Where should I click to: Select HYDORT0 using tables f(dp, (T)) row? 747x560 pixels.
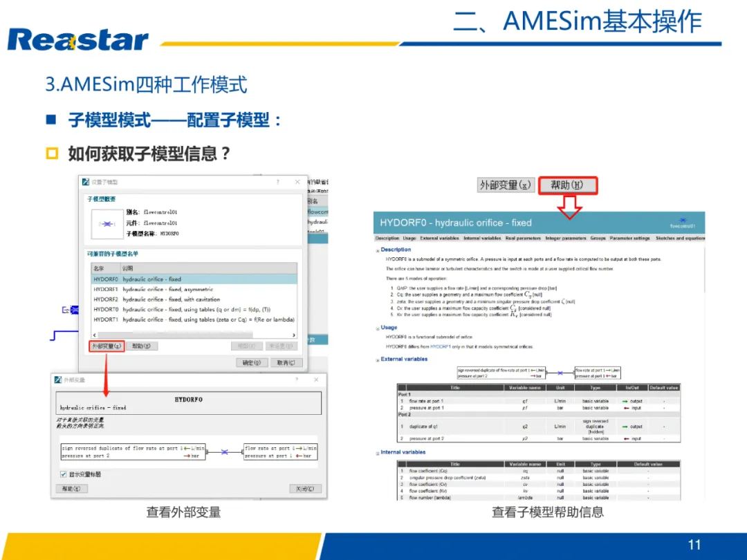(x=194, y=310)
